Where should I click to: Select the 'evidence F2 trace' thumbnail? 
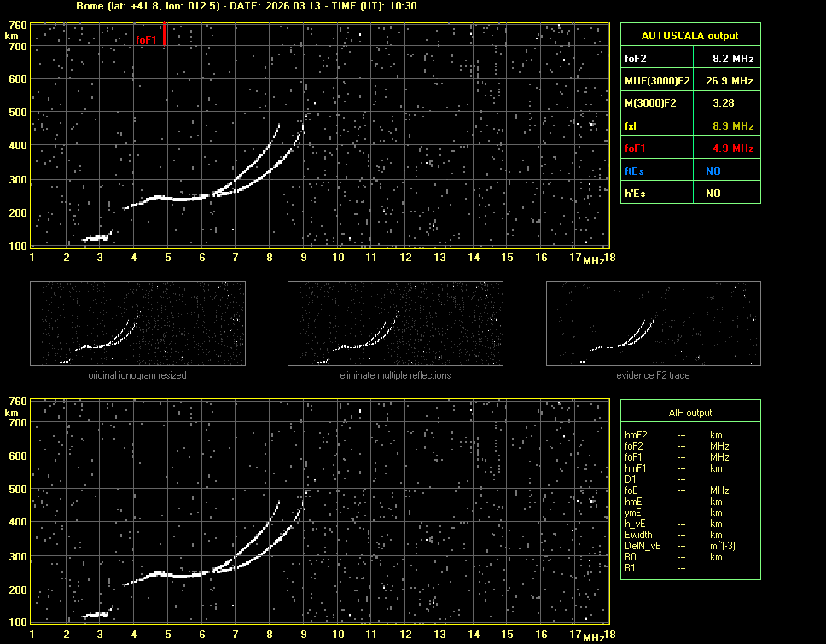[x=653, y=323]
